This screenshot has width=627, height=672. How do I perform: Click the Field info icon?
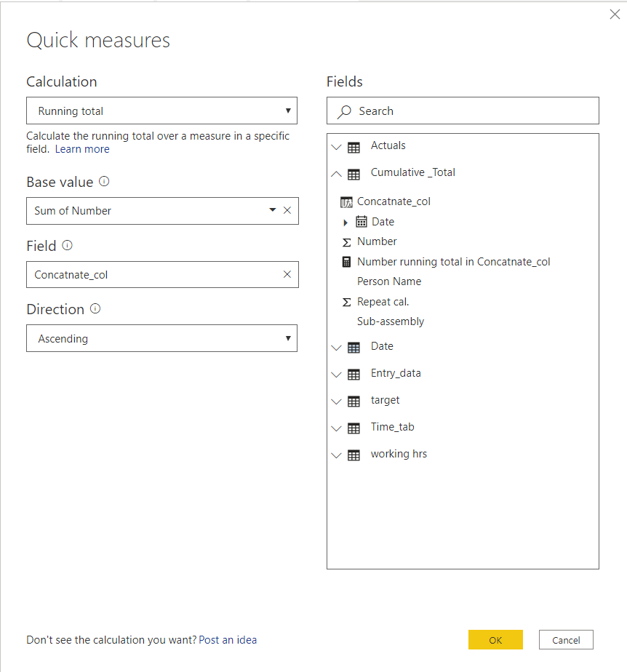point(68,245)
